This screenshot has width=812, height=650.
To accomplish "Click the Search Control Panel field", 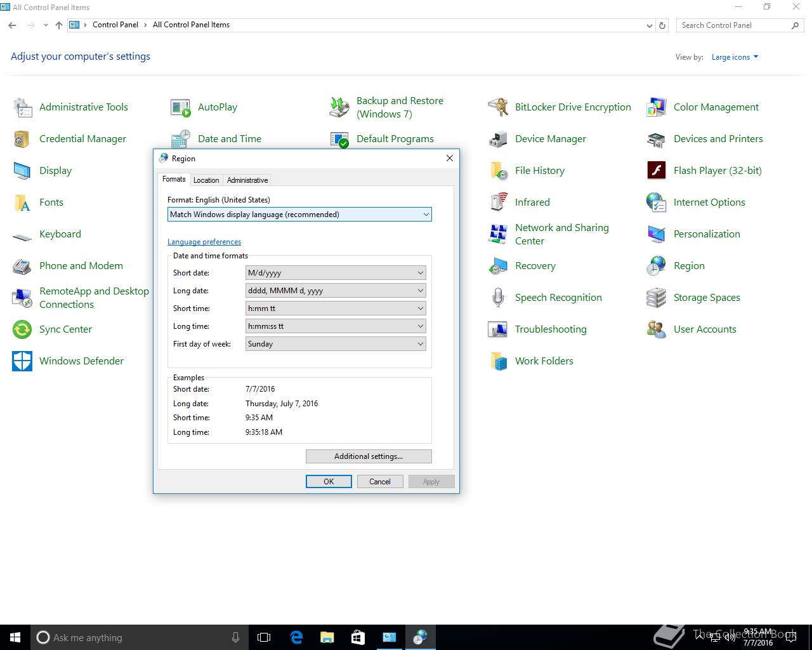I will [x=739, y=25].
